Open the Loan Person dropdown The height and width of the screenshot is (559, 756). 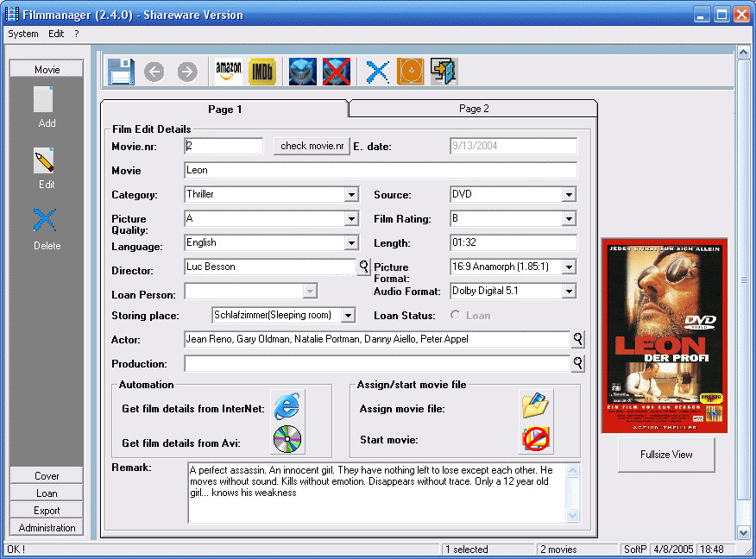310,291
